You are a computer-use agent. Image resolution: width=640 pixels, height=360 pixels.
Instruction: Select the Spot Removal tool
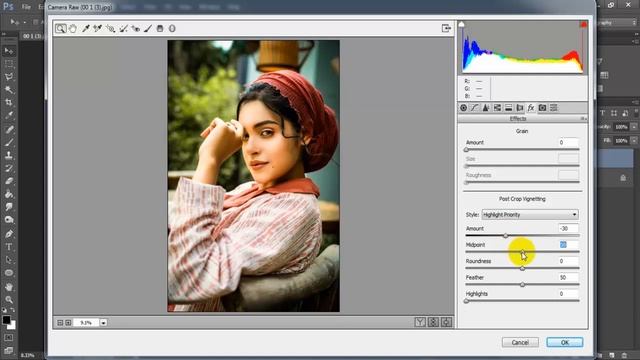coord(123,28)
